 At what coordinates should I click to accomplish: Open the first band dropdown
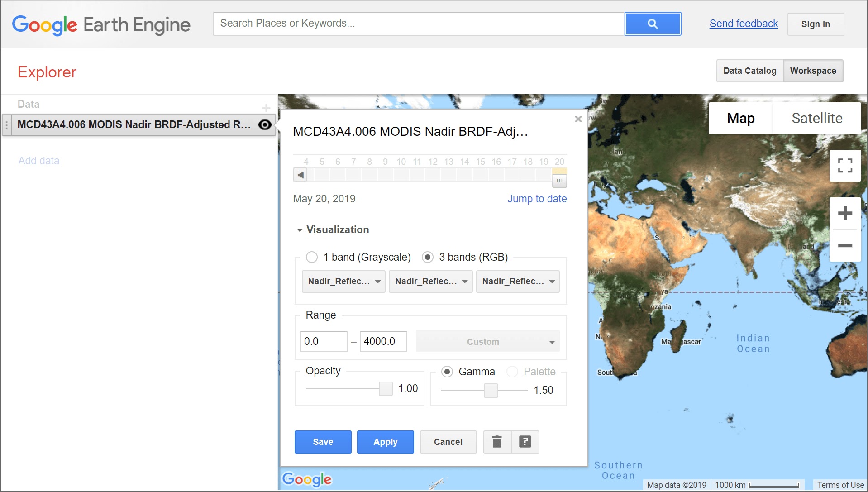coord(343,282)
